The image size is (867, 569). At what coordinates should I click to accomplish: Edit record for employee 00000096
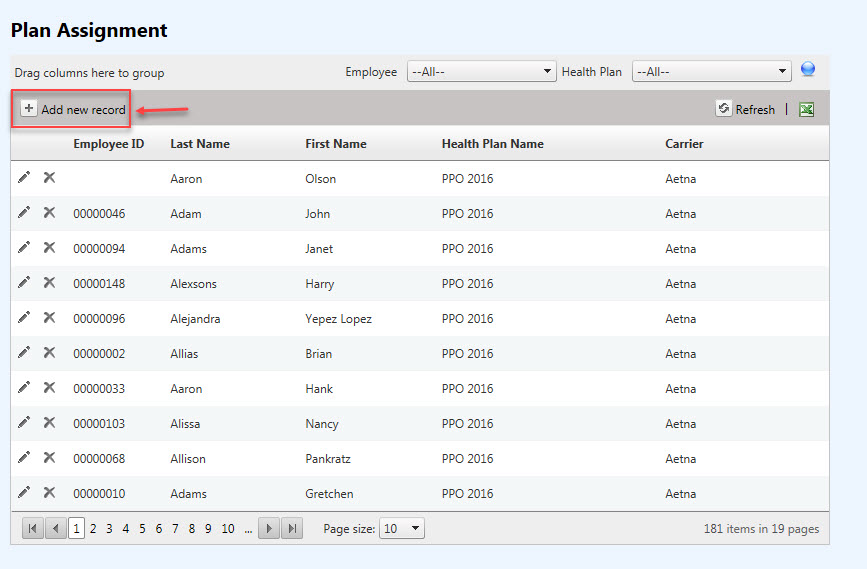click(x=24, y=317)
